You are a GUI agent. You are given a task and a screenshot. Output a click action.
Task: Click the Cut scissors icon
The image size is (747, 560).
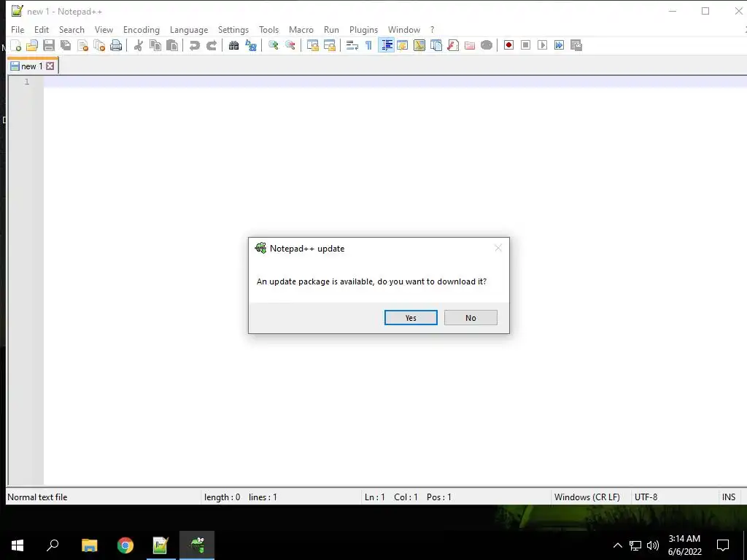point(138,45)
